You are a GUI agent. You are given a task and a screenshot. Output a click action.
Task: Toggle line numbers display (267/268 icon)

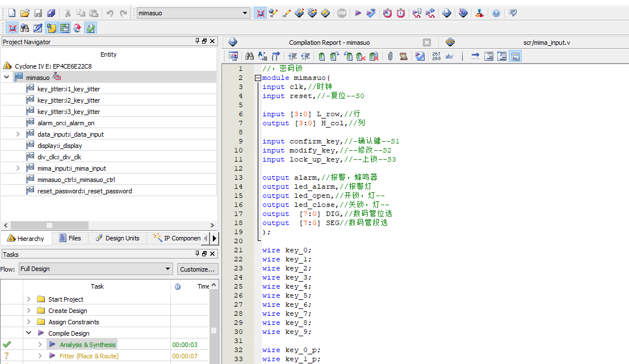437,57
